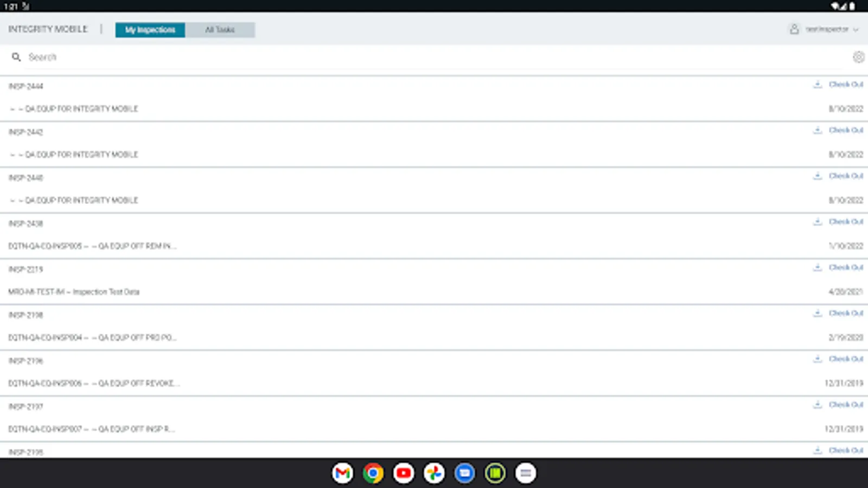Click the user profile icon
The width and height of the screenshot is (868, 488).
click(x=794, y=30)
